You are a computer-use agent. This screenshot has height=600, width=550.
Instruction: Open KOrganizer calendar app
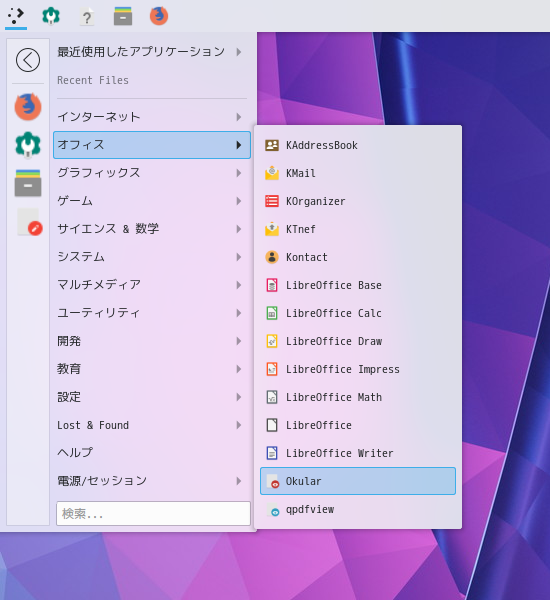pyautogui.click(x=357, y=201)
